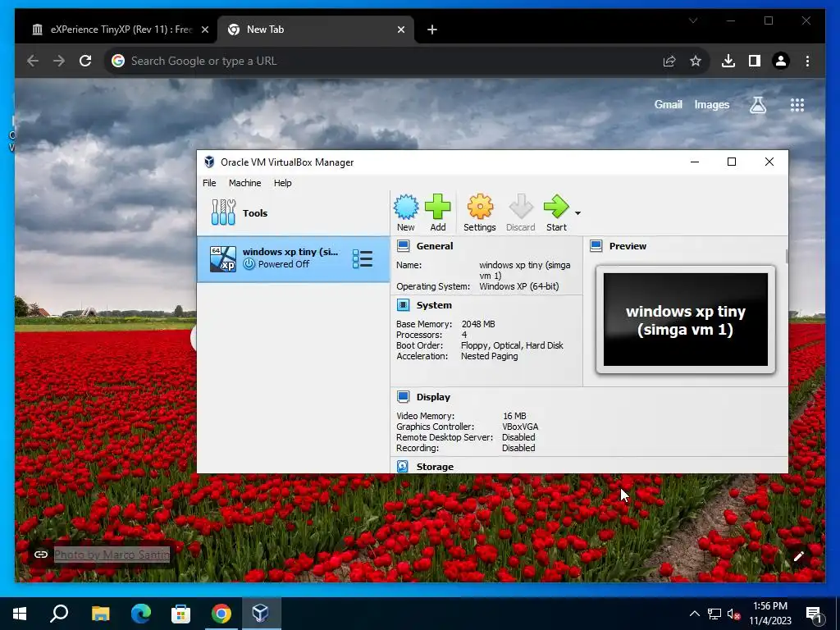840x630 pixels.
Task: Click the New virtual machine icon
Action: [x=405, y=212]
